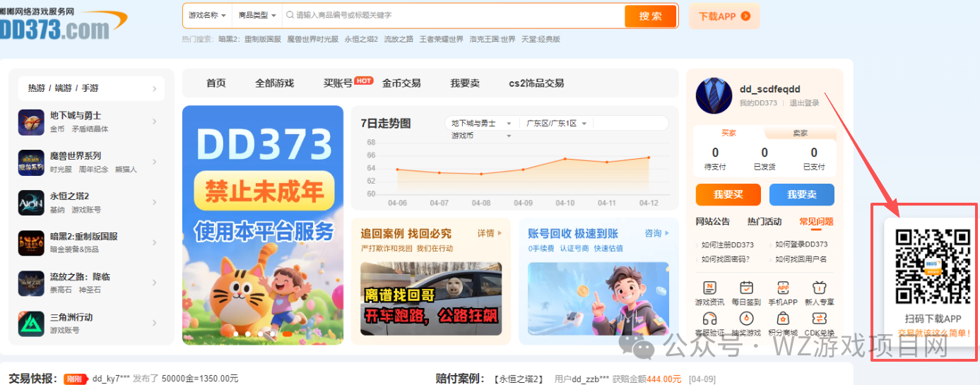The image size is (980, 385).
Task: Click the QR code for APP download
Action: pyautogui.click(x=933, y=267)
